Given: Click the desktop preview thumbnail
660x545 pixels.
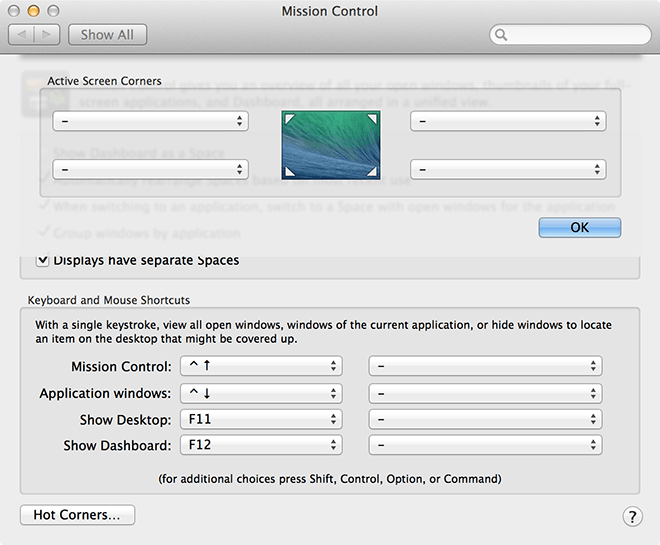Looking at the screenshot, I should click(330, 146).
